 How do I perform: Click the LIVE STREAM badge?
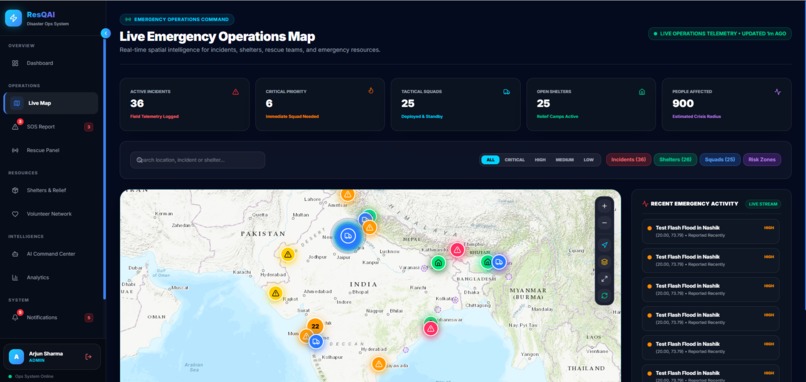pos(763,204)
